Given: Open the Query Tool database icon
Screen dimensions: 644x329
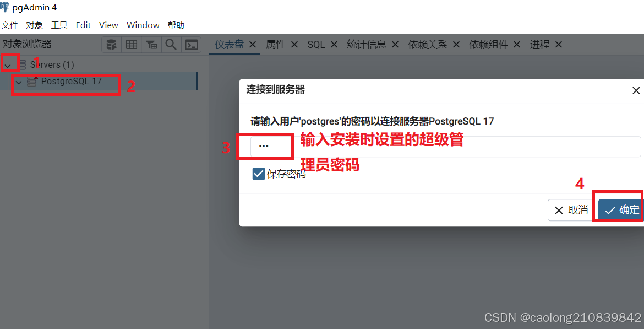Looking at the screenshot, I should point(111,45).
